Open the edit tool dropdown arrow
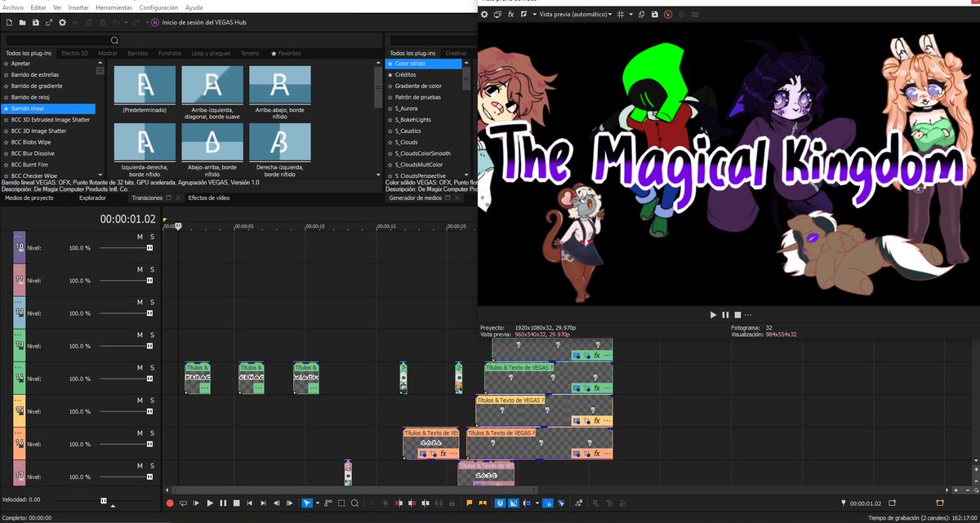 pos(318,503)
